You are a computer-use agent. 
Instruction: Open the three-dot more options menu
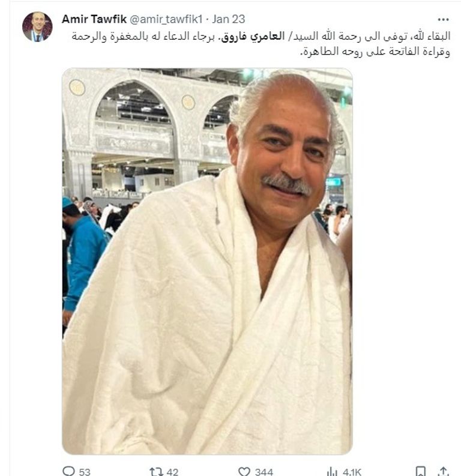tap(443, 20)
